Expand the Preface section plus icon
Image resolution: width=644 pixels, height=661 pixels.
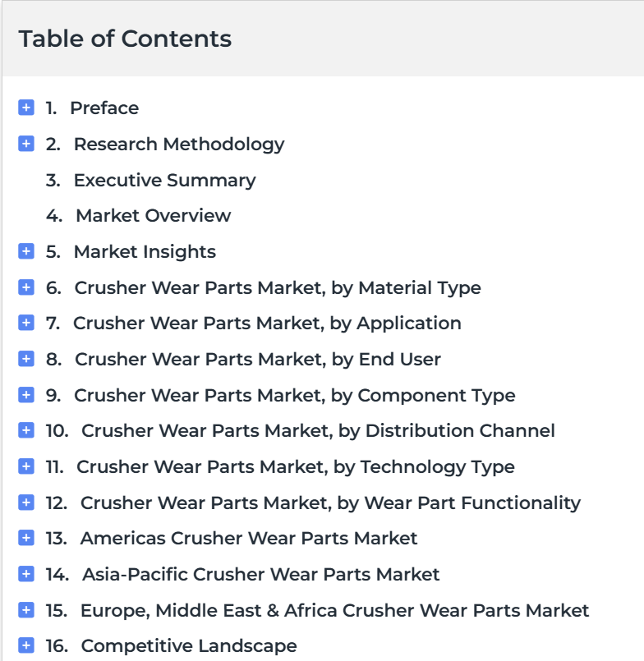tap(26, 108)
